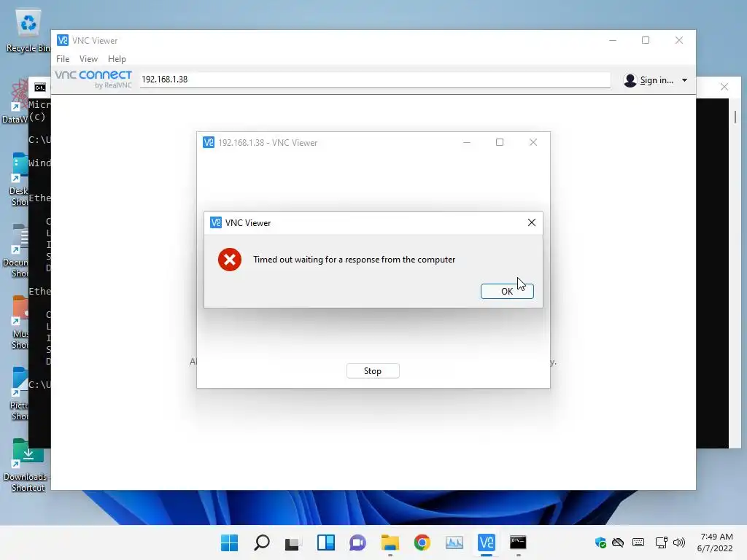This screenshot has width=747, height=560.
Task: Switch to Command Prompt taskbar icon
Action: click(518, 542)
